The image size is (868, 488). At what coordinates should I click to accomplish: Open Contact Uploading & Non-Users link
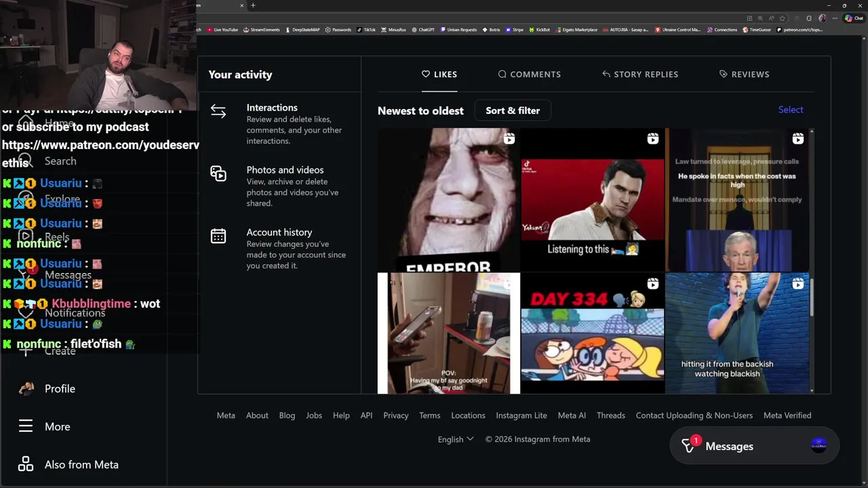(694, 415)
